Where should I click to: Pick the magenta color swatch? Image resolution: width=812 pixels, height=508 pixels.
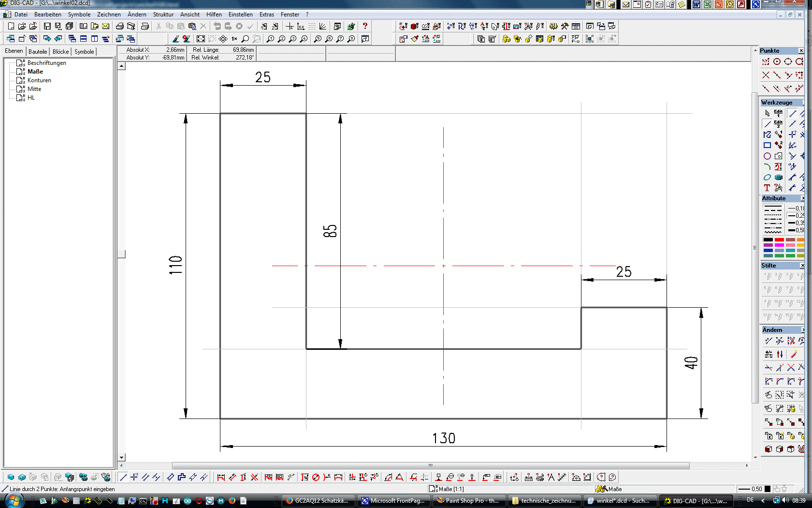[779, 245]
